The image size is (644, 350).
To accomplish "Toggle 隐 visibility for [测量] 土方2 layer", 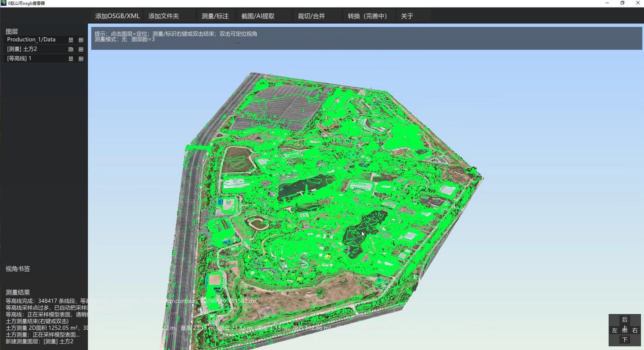I will [x=71, y=49].
